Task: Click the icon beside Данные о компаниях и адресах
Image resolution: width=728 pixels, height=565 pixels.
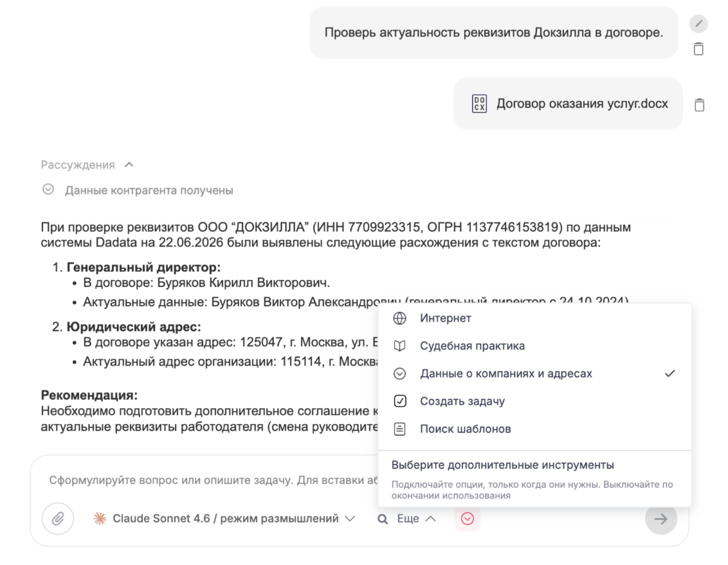Action: [400, 374]
